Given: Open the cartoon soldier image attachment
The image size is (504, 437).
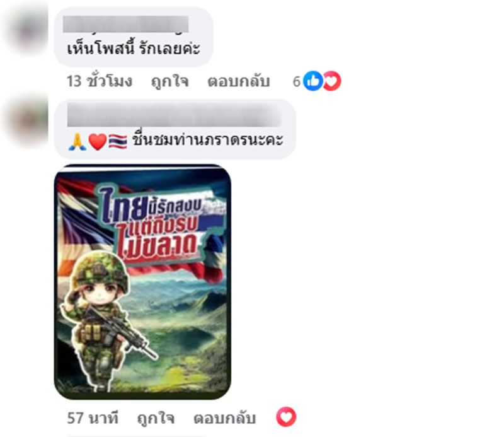Looking at the screenshot, I should (143, 282).
